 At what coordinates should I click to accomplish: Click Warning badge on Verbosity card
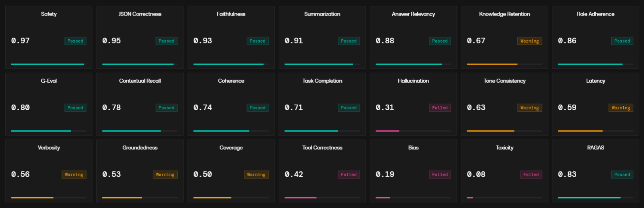point(74,175)
